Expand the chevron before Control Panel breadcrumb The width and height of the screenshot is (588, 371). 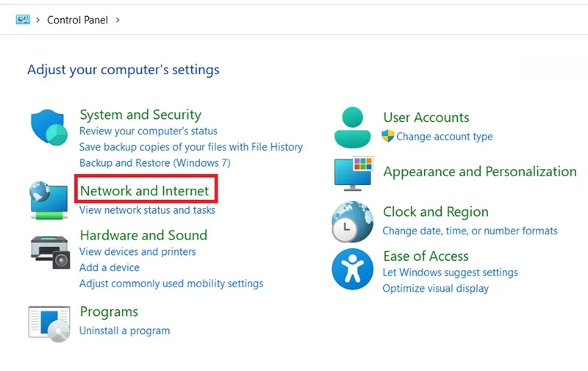pyautogui.click(x=38, y=20)
